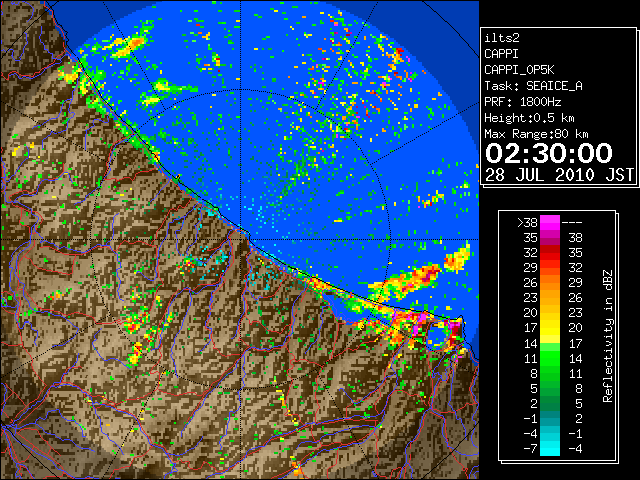Click the magenta >38 dBZ legend color

[x=550, y=222]
